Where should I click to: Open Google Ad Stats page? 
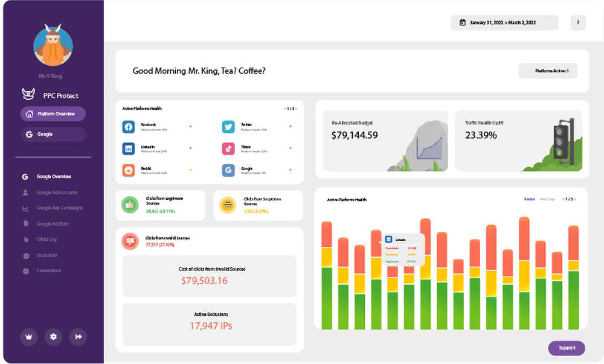[53, 223]
